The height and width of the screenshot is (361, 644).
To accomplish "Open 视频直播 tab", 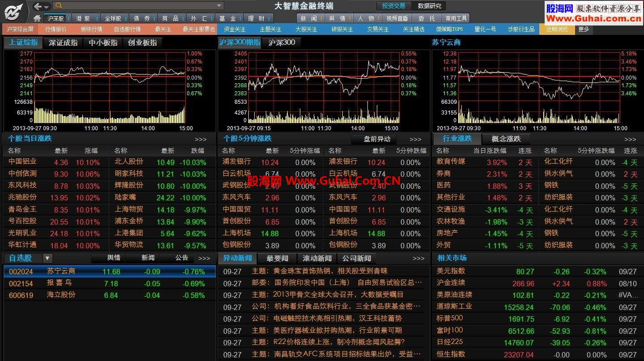I will tap(397, 18).
